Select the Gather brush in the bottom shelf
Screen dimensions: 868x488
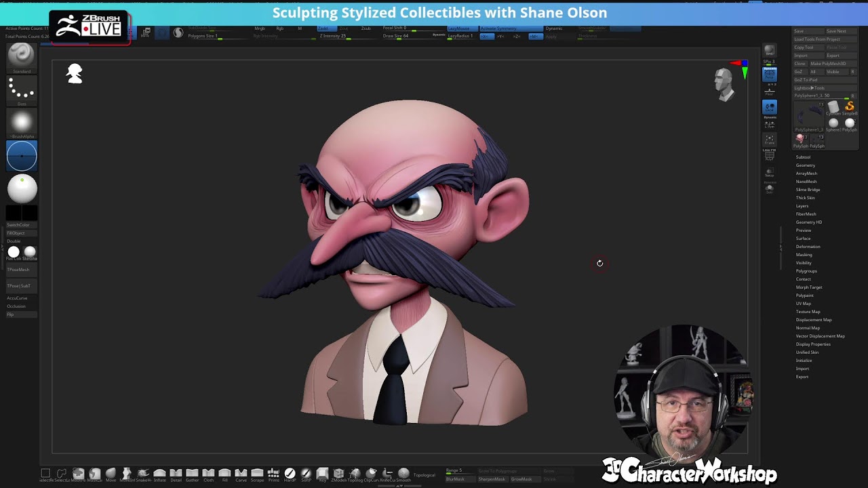click(x=192, y=474)
